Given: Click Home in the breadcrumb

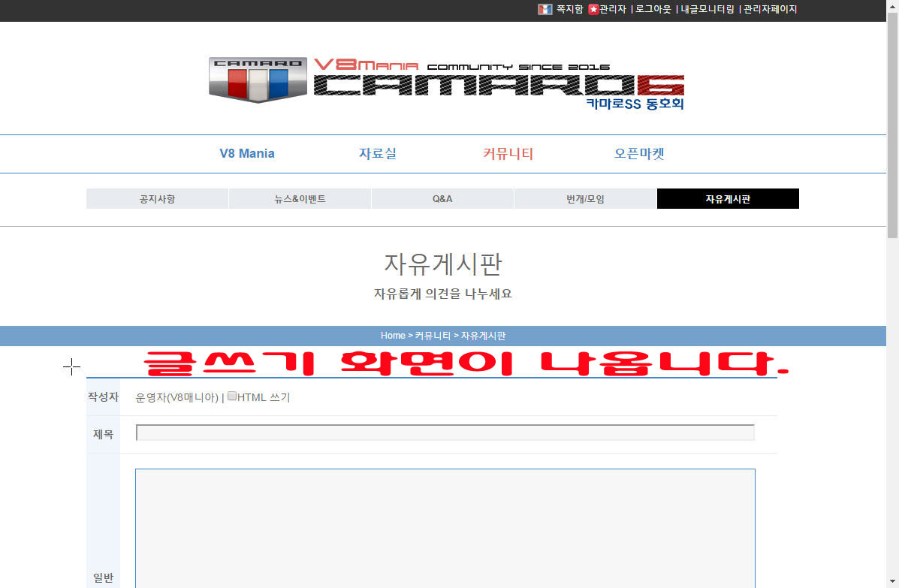Looking at the screenshot, I should [393, 336].
